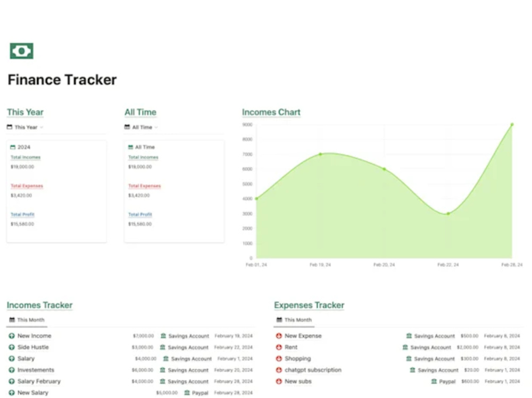Click the green money page icon

[x=21, y=51]
